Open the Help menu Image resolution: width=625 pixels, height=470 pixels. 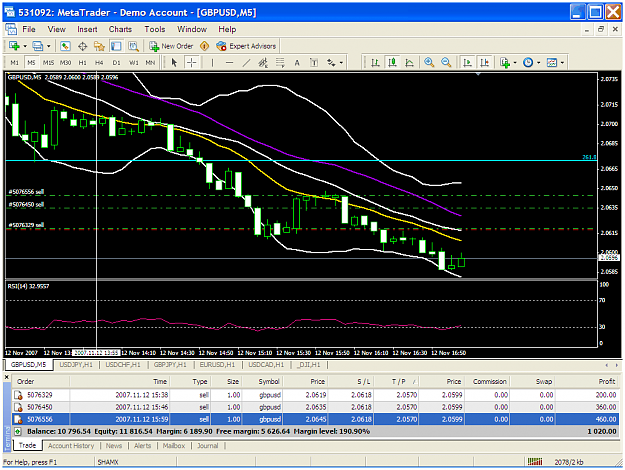[x=227, y=29]
